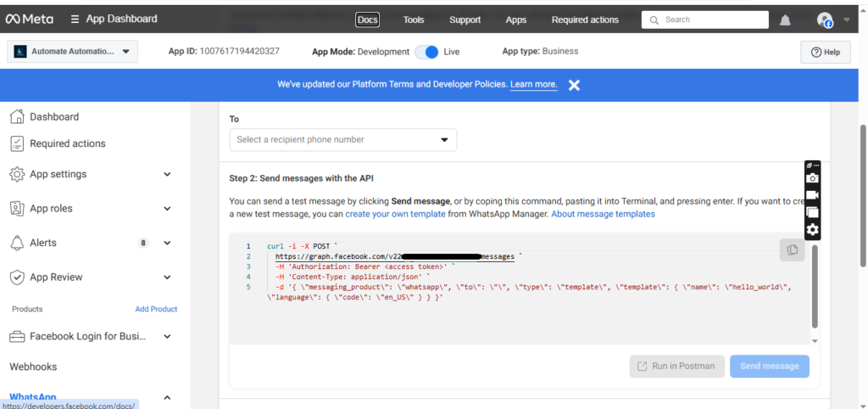Close the Platform Terms banner
Screen dimensions: 868x409
pyautogui.click(x=574, y=85)
